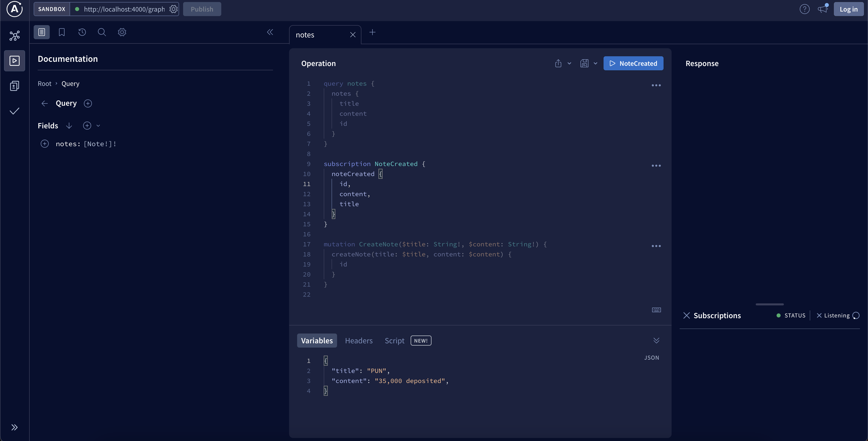The image size is (868, 441).
Task: Switch to the Script tab
Action: 394,341
